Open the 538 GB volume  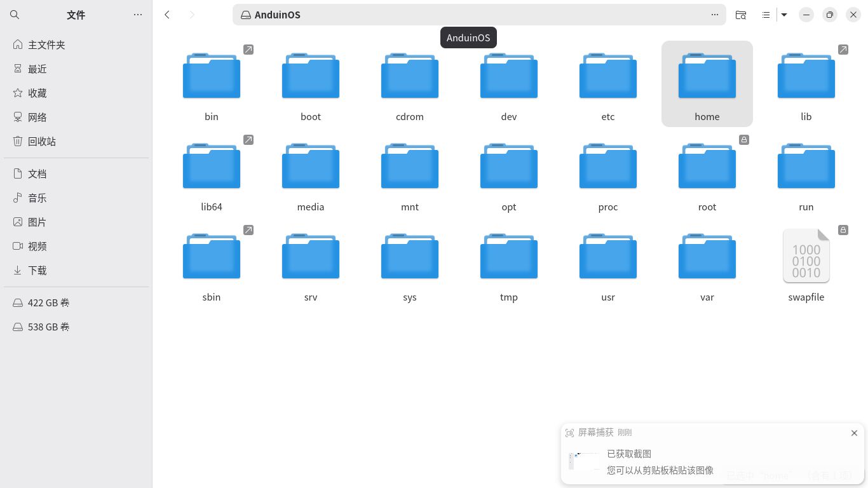point(48,327)
